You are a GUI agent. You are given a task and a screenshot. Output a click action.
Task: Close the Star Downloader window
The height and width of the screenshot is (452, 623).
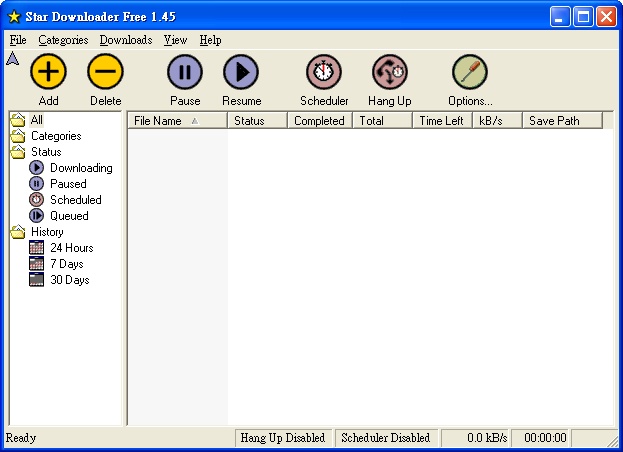606,17
